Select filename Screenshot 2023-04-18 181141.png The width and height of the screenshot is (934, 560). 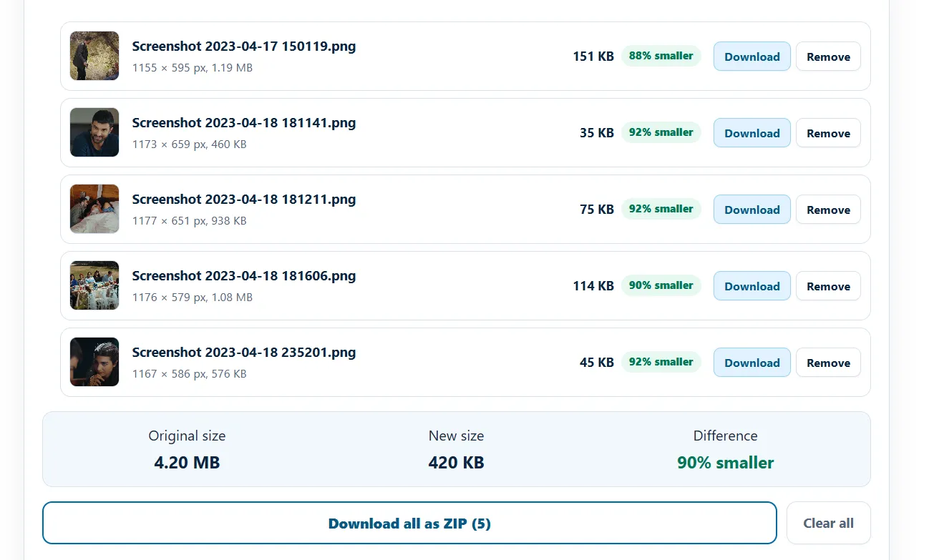244,123
